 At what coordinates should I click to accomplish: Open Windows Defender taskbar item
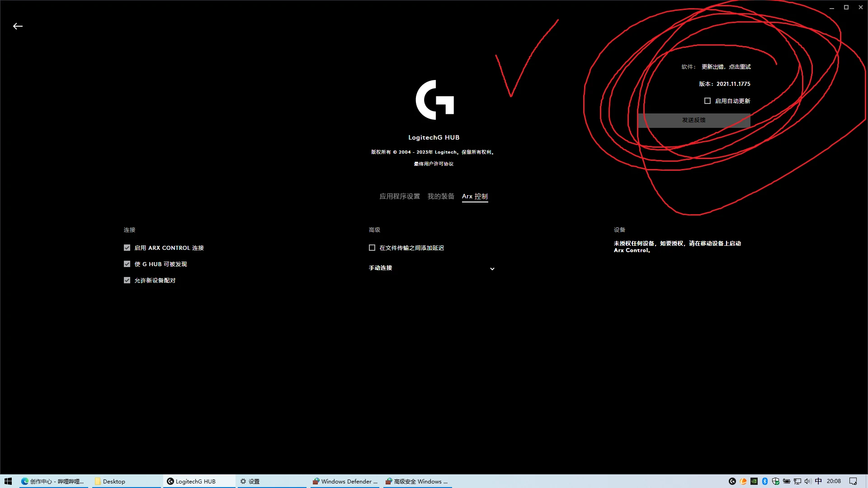pos(345,481)
